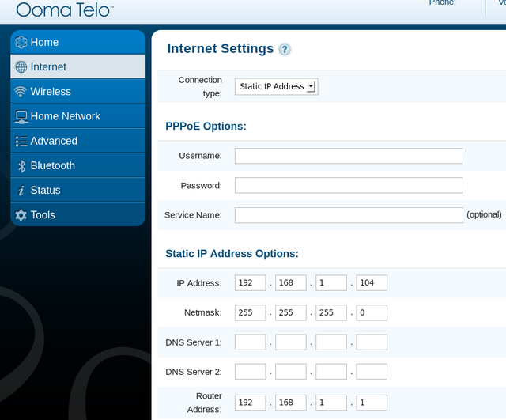The height and width of the screenshot is (420, 506).
Task: Click the Internet globe icon
Action: [x=21, y=66]
